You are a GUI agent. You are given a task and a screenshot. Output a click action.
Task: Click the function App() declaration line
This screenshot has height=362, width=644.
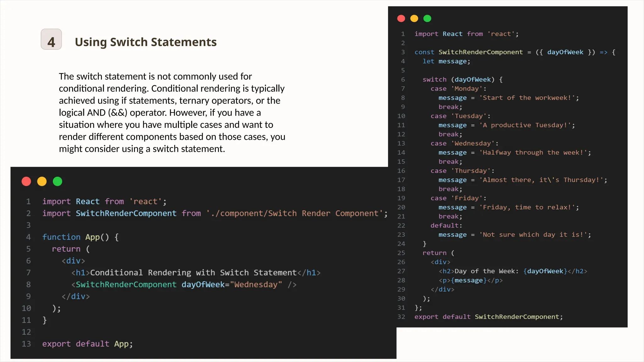click(x=80, y=237)
